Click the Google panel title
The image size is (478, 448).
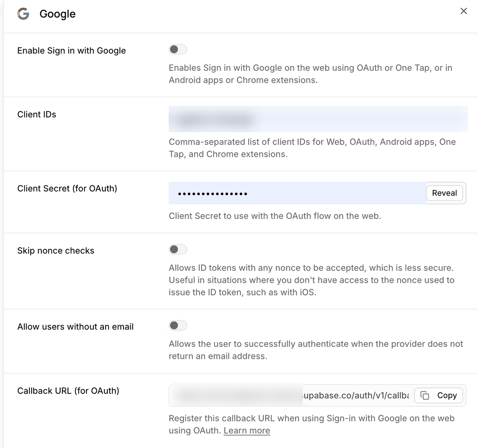click(x=57, y=14)
